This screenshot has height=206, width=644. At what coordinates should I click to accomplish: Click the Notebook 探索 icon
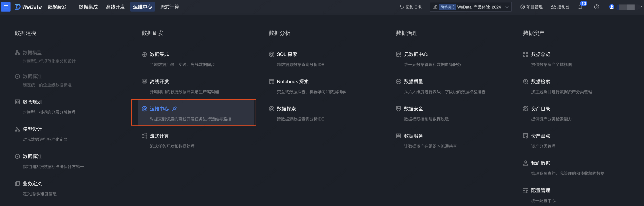click(271, 81)
